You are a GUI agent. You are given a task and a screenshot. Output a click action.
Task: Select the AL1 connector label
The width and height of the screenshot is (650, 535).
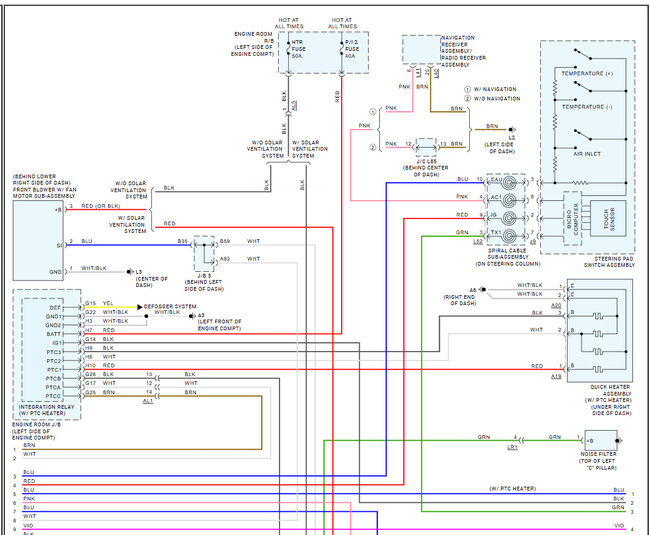[148, 401]
